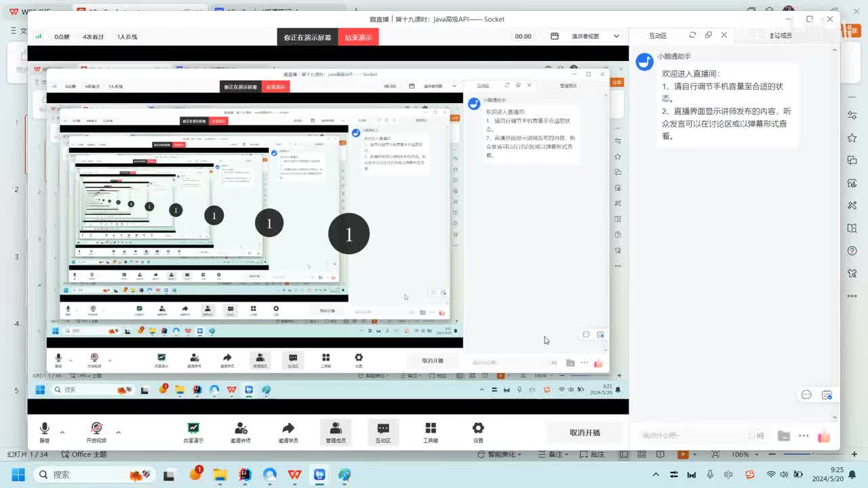Open the 设置 settings gear
The image size is (868, 488).
pyautogui.click(x=478, y=432)
